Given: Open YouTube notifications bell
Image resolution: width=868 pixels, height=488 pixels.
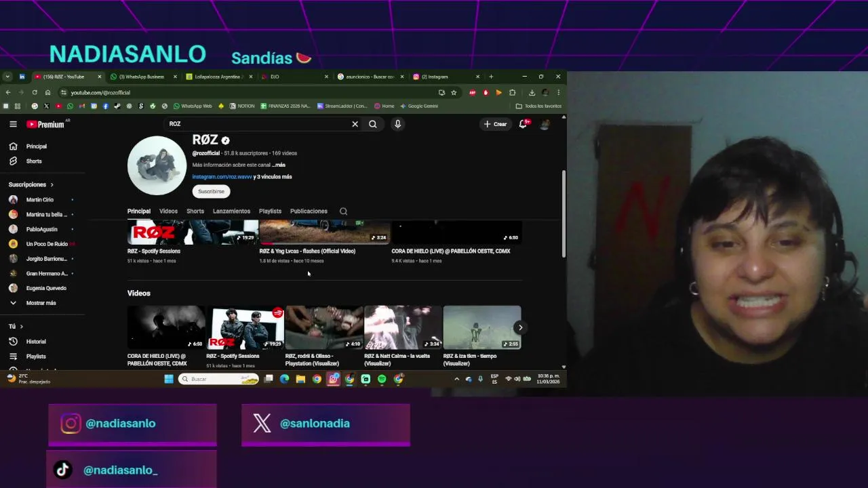Looking at the screenshot, I should pyautogui.click(x=523, y=124).
